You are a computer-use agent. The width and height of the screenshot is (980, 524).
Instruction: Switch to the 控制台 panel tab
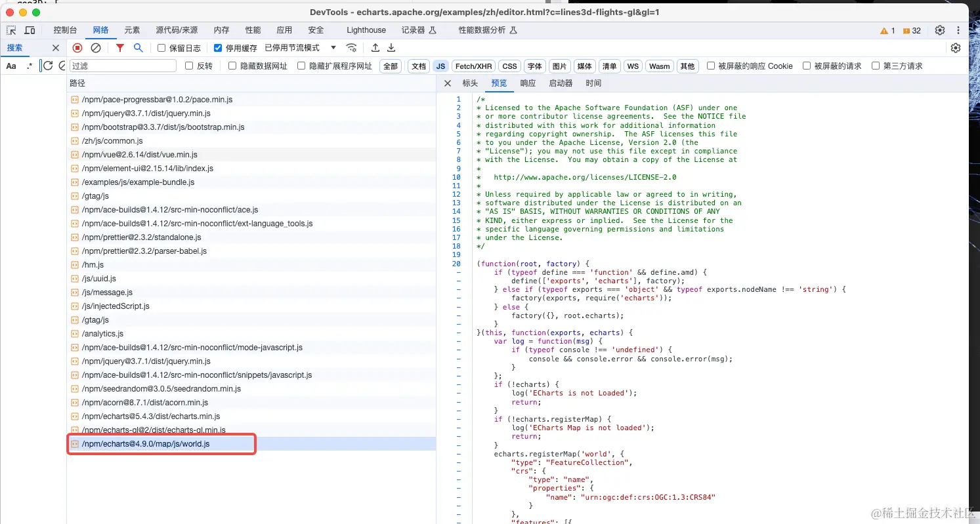pyautogui.click(x=65, y=30)
